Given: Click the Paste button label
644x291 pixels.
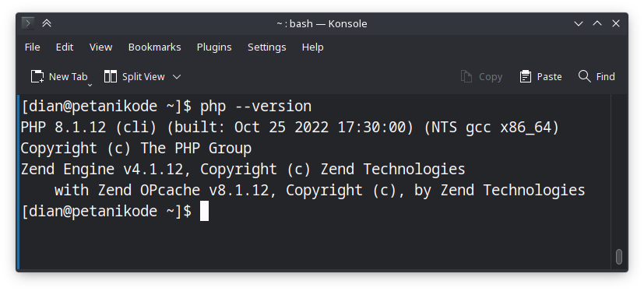Looking at the screenshot, I should (549, 77).
